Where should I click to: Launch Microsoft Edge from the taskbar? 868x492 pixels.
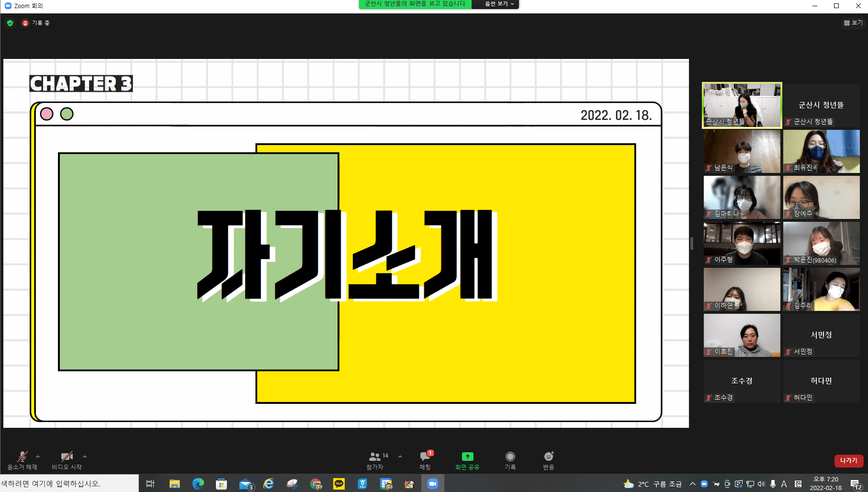(x=198, y=484)
